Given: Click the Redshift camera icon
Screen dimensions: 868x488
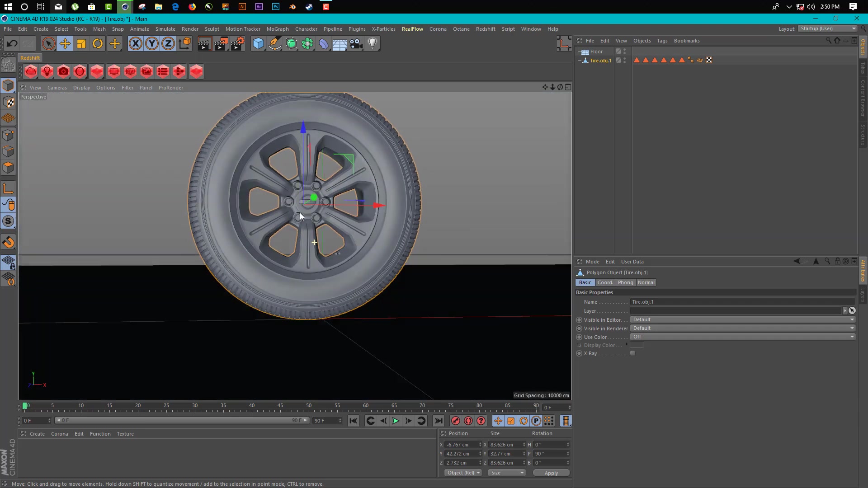Looking at the screenshot, I should click(x=63, y=71).
